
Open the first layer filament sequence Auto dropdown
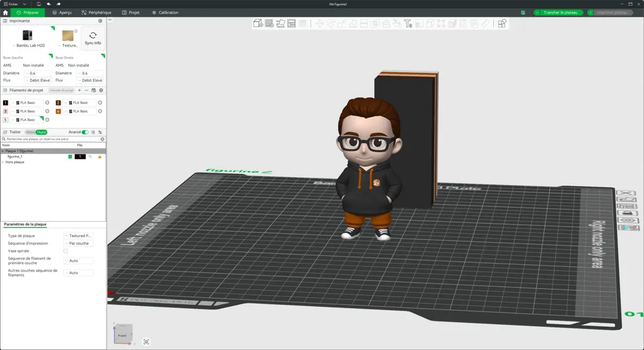click(79, 261)
